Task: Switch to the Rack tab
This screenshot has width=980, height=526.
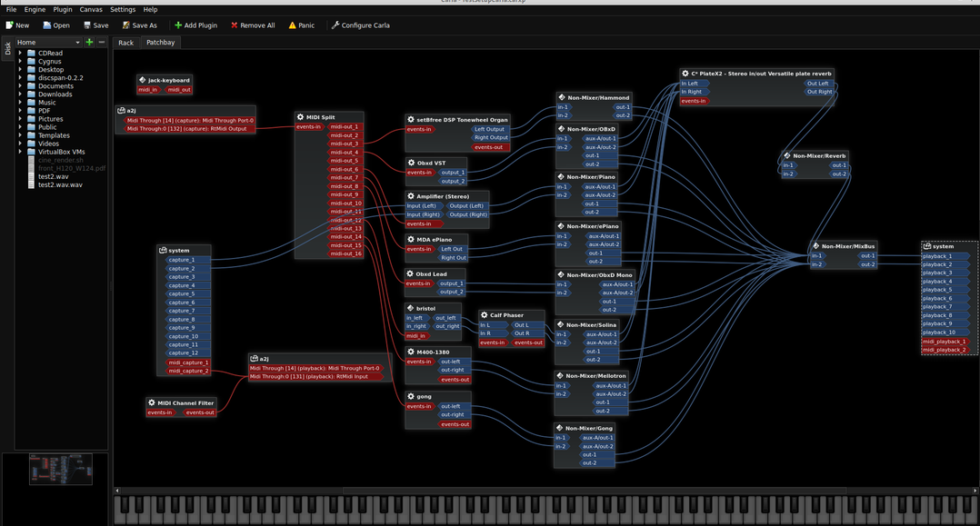Action: point(125,43)
